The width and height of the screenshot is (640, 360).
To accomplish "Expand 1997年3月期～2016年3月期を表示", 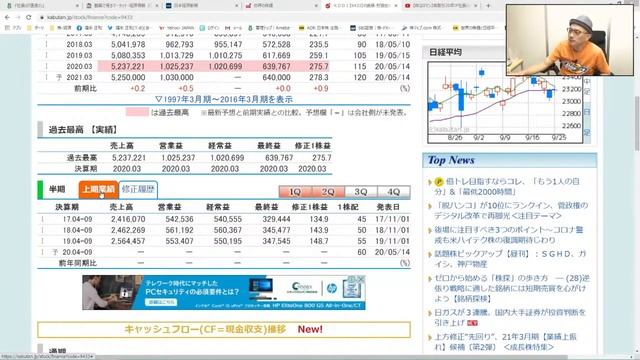I will (224, 99).
